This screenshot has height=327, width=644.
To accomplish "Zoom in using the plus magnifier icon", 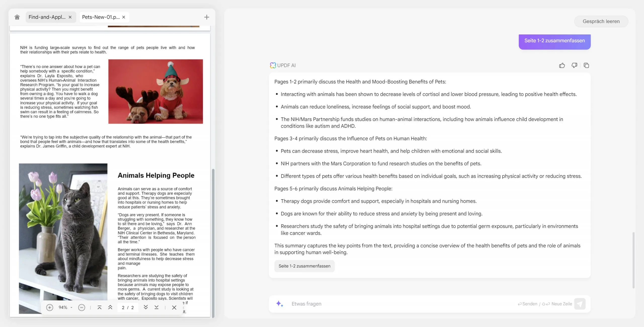I will tap(50, 307).
